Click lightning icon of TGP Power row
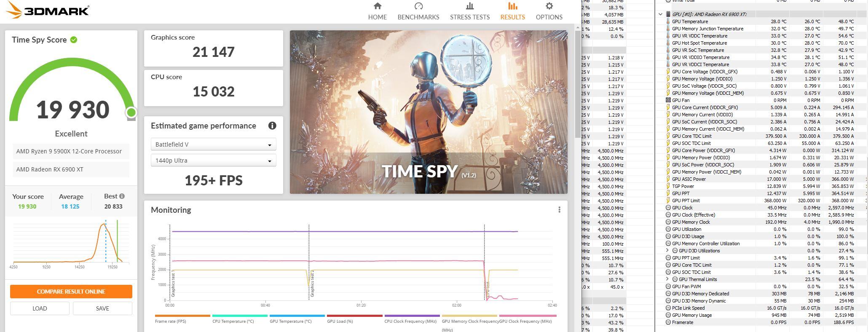The width and height of the screenshot is (868, 332). pyautogui.click(x=668, y=186)
